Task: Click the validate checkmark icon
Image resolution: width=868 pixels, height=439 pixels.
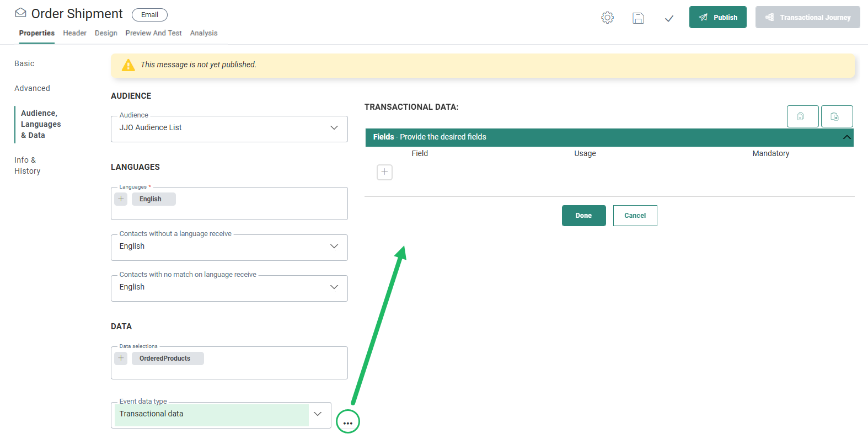Action: [x=669, y=18]
